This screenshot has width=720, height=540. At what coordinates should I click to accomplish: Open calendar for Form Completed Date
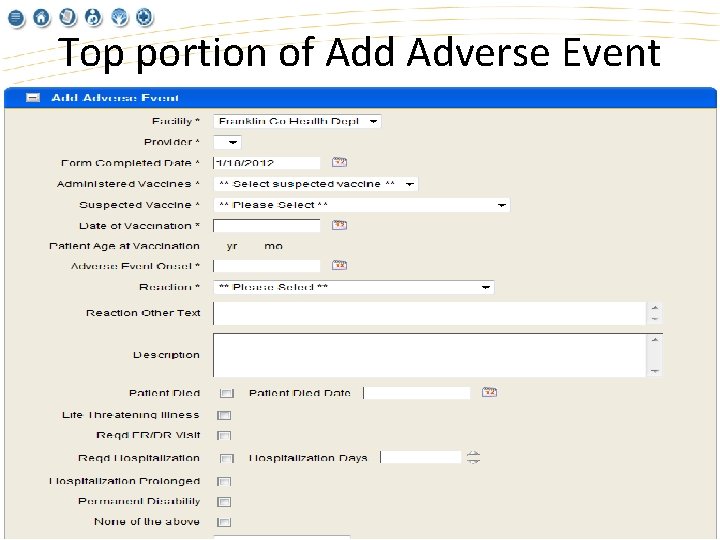click(339, 163)
